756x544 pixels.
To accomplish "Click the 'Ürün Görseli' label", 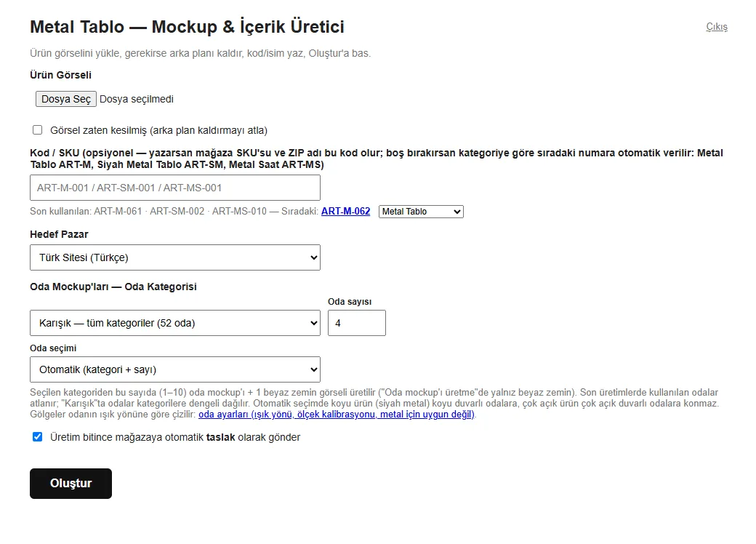I will (61, 75).
